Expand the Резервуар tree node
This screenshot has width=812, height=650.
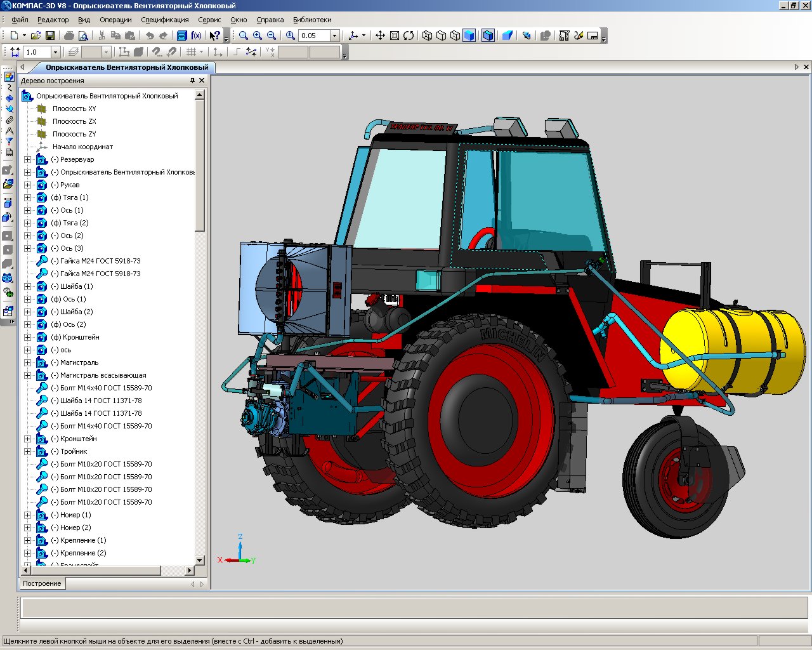[27, 159]
